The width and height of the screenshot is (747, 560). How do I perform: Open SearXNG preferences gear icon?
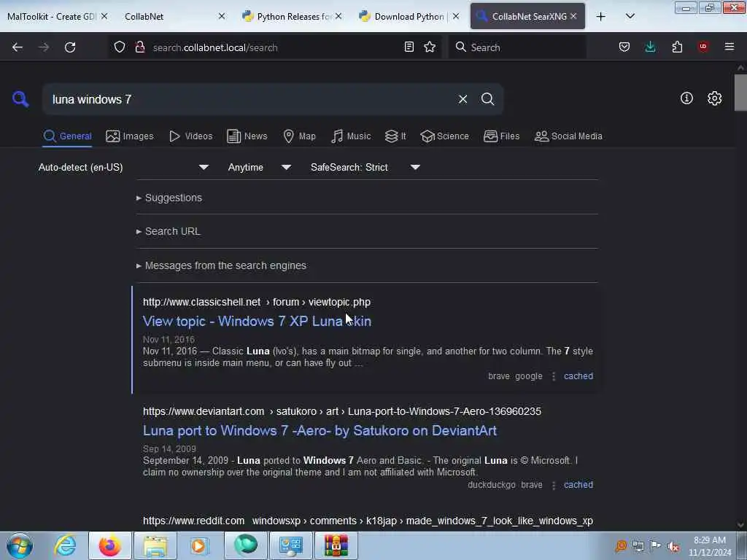(714, 98)
